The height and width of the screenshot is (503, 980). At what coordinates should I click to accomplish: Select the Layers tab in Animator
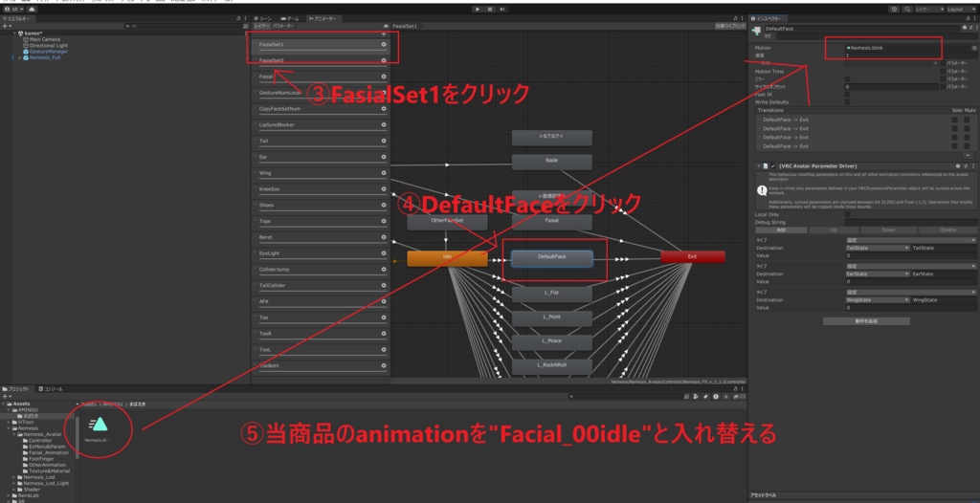pyautogui.click(x=262, y=26)
